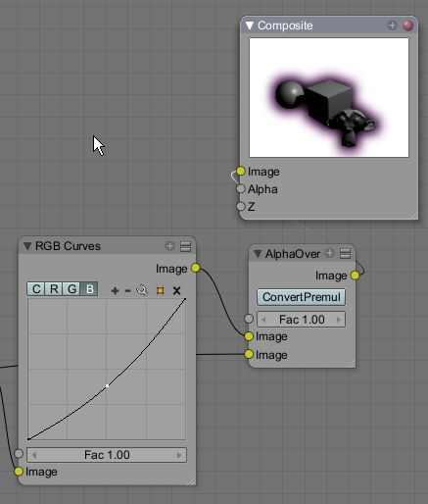Click AlphaOver Image output socket
428x504 pixels.
pos(355,276)
